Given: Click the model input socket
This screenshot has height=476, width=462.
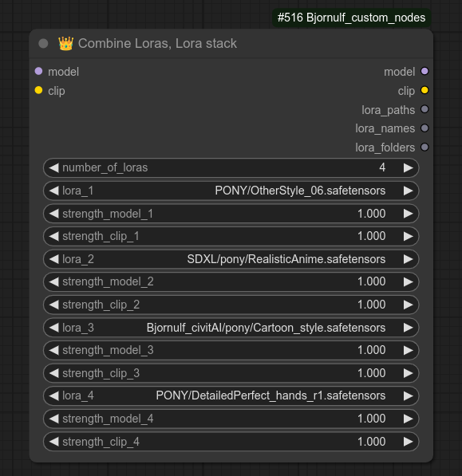Looking at the screenshot, I should pyautogui.click(x=38, y=71).
